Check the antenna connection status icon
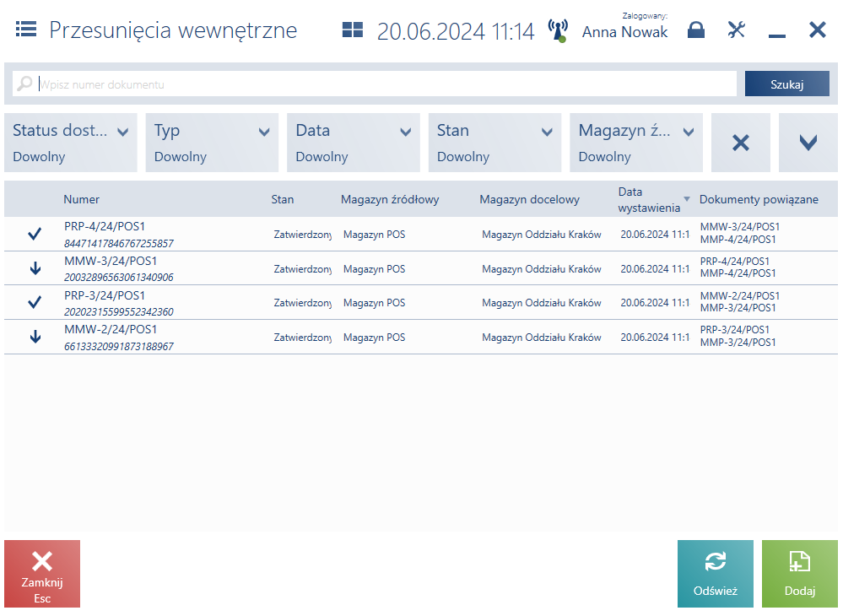843x616 pixels. click(x=558, y=30)
